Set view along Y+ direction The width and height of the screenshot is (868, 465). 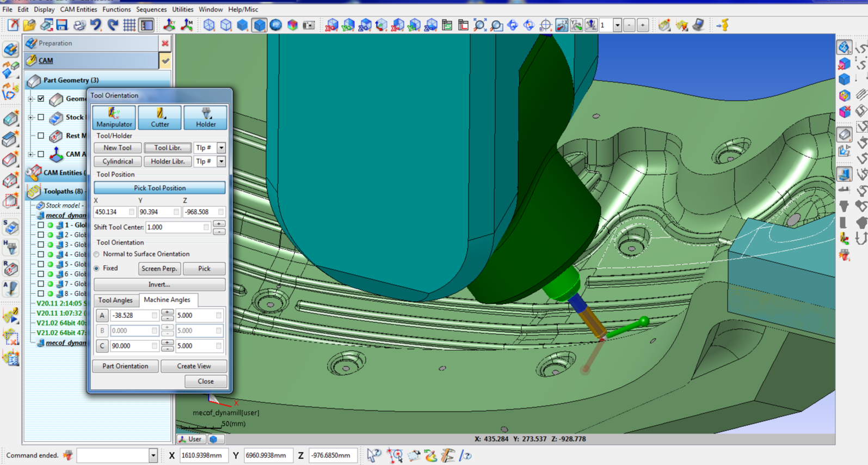click(x=348, y=25)
